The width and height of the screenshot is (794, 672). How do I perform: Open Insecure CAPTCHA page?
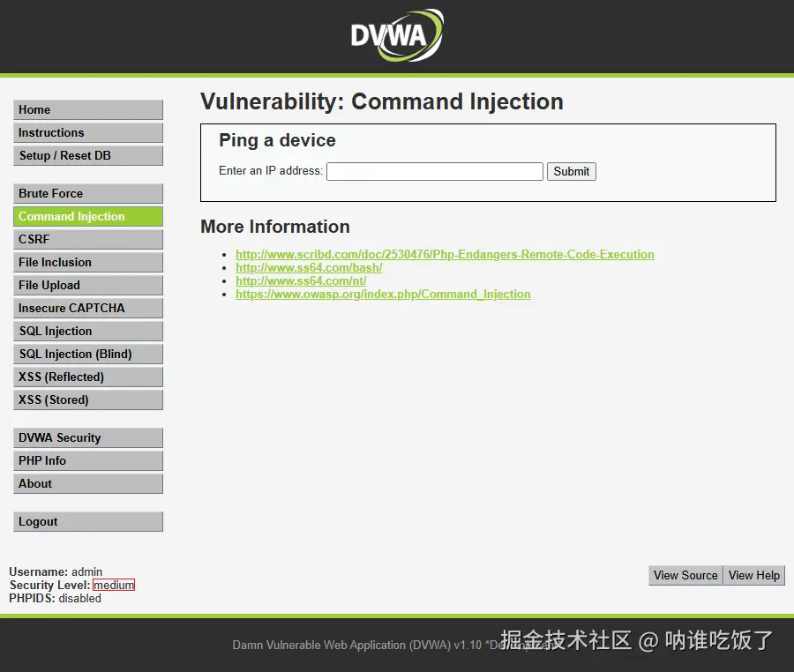pos(88,308)
